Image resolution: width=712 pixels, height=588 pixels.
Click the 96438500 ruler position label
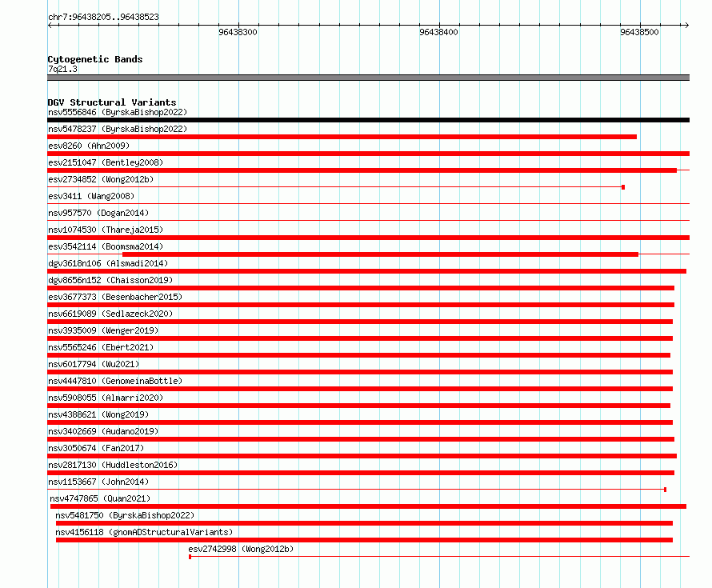point(639,32)
